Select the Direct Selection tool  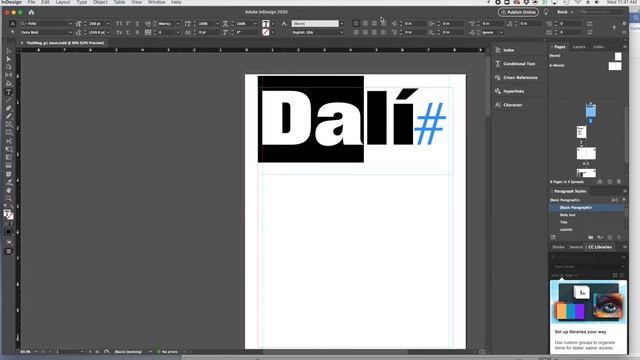(x=9, y=59)
